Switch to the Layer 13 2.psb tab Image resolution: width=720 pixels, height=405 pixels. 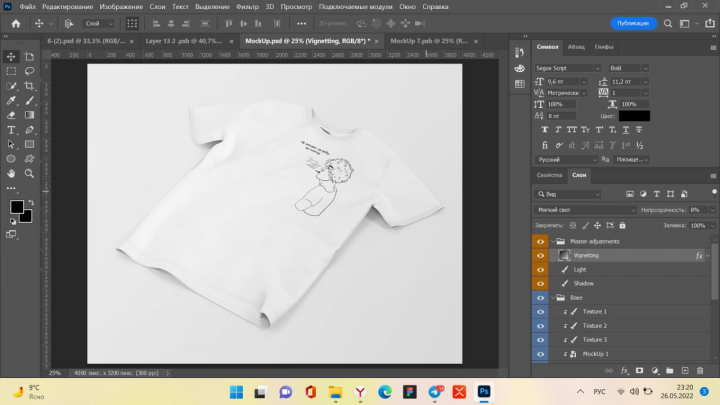(x=184, y=41)
